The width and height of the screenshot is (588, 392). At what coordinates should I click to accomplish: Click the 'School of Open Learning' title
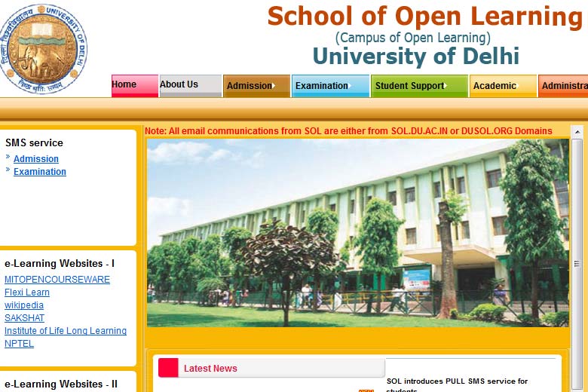425,17
